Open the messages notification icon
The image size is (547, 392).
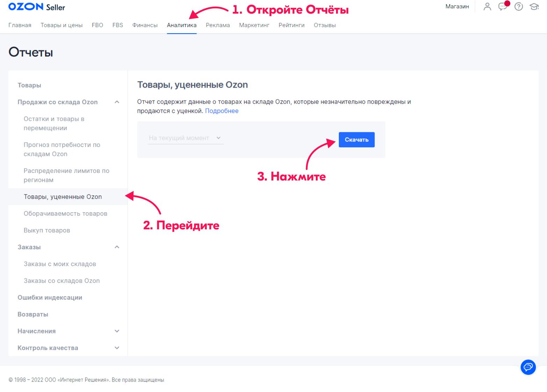click(x=503, y=7)
